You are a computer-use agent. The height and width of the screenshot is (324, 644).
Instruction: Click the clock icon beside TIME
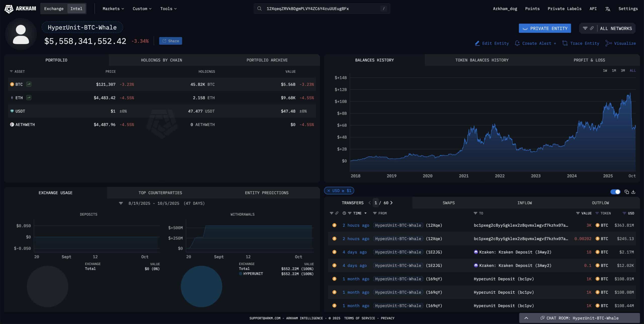click(x=344, y=213)
